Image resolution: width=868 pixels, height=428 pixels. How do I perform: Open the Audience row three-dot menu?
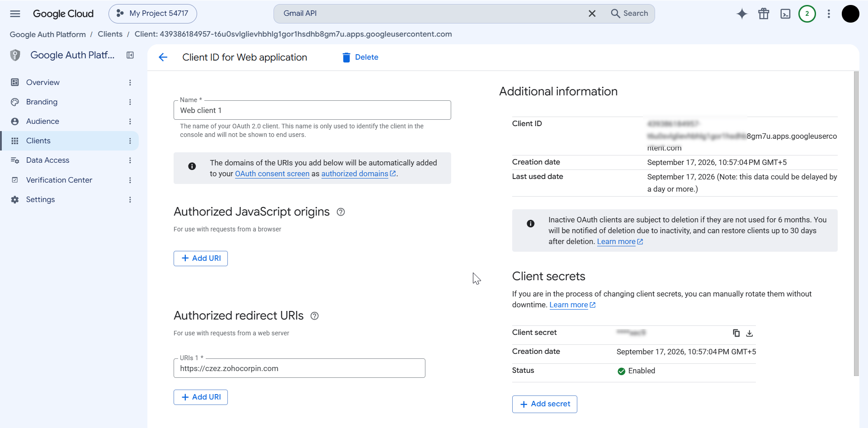pos(130,121)
